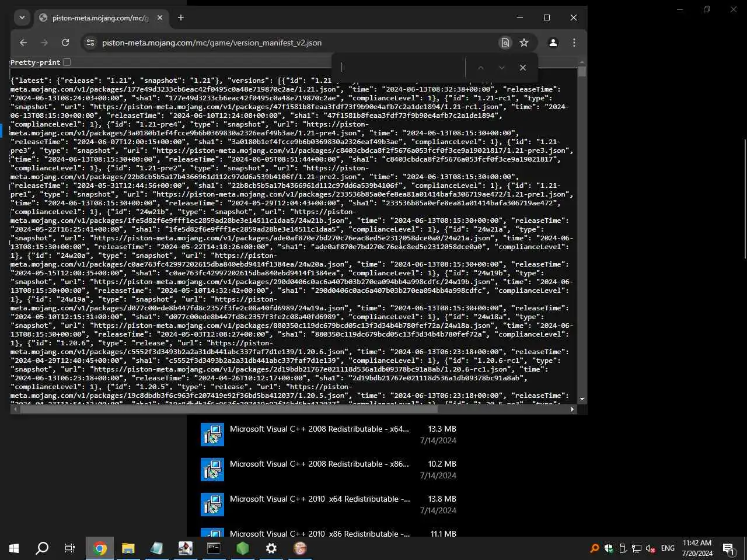747x560 pixels.
Task: Click the muted volume tray icon
Action: (651, 548)
